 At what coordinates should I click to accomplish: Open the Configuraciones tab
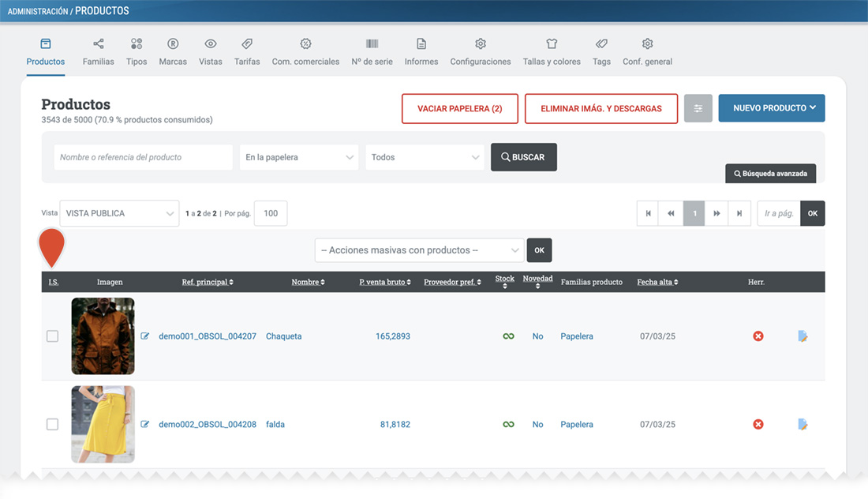point(481,51)
